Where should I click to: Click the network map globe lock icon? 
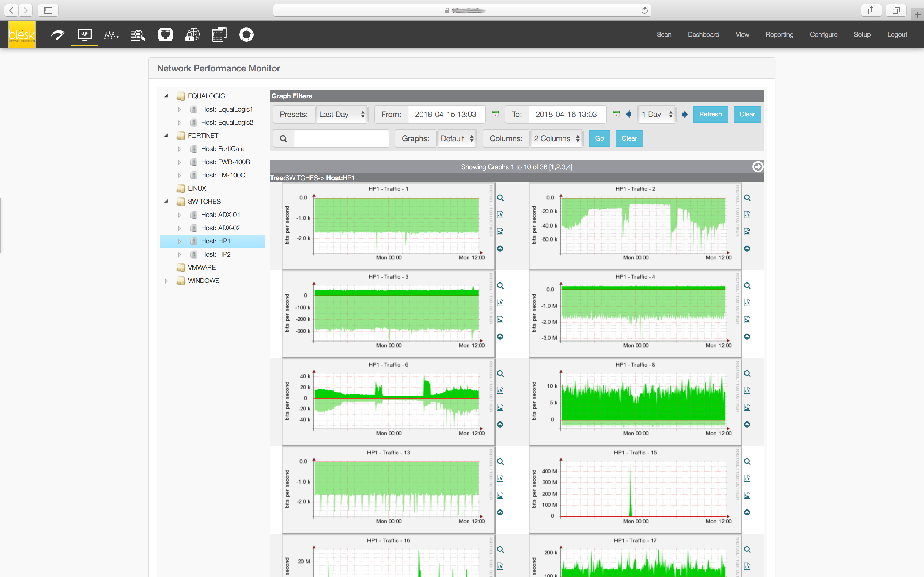192,35
